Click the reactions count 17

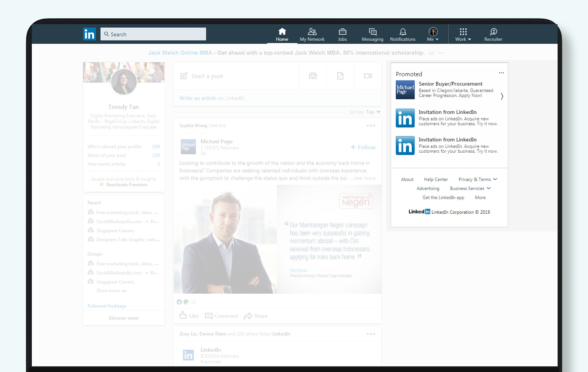point(193,302)
